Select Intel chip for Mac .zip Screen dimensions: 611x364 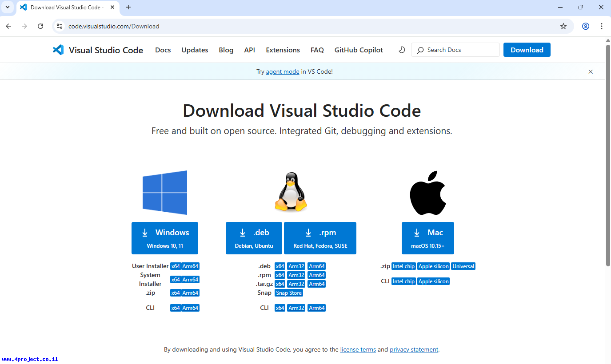tap(404, 266)
